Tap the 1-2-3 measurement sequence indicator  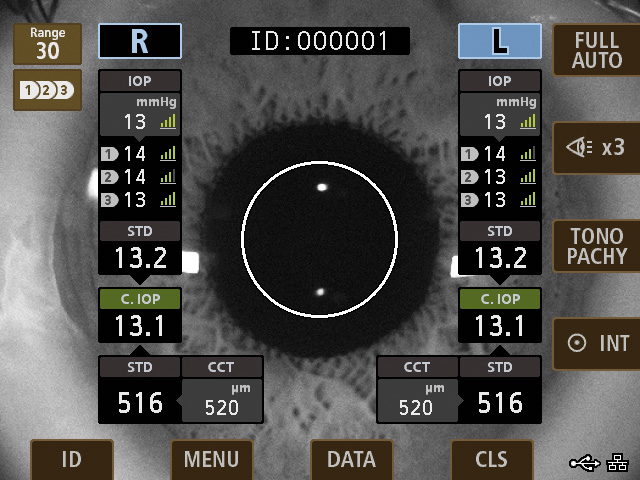[x=48, y=90]
